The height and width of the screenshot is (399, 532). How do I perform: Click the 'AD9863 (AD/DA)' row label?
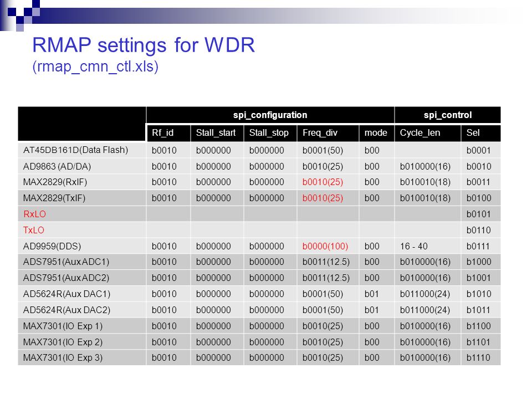(x=57, y=166)
